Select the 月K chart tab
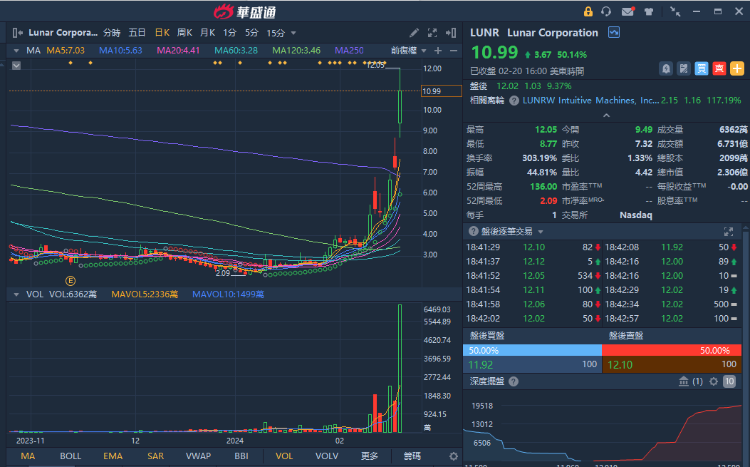The height and width of the screenshot is (467, 750). coord(208,33)
